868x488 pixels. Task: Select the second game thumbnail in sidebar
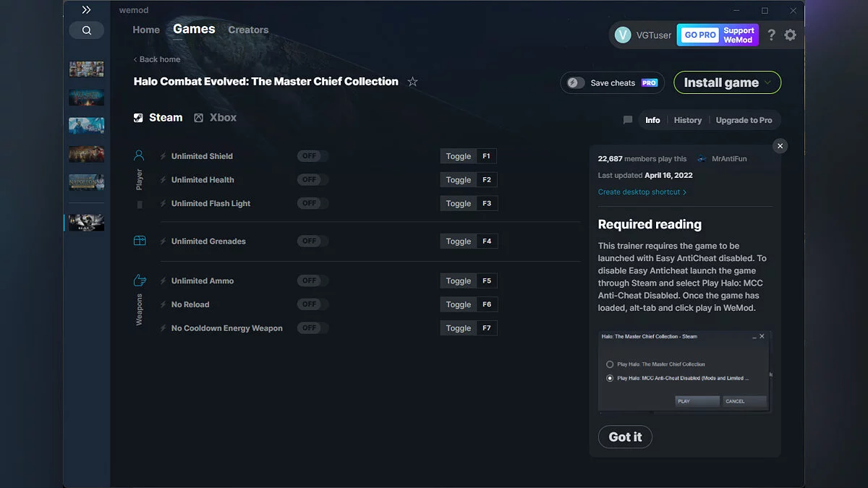87,98
